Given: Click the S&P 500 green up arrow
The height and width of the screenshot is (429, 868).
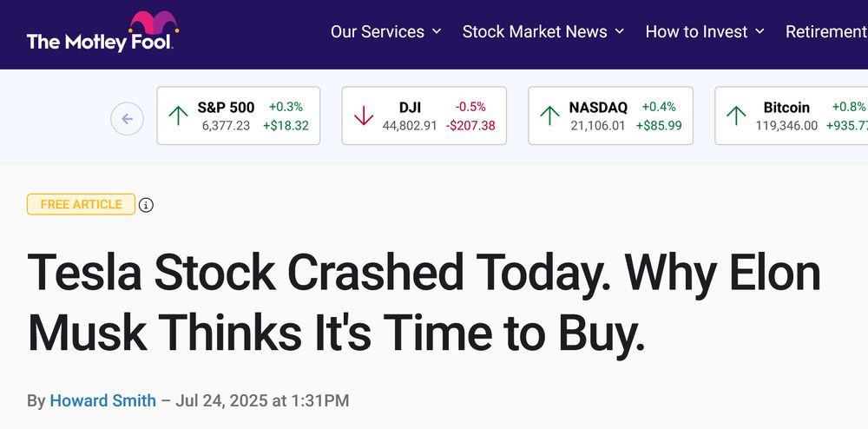Looking at the screenshot, I should 178,115.
